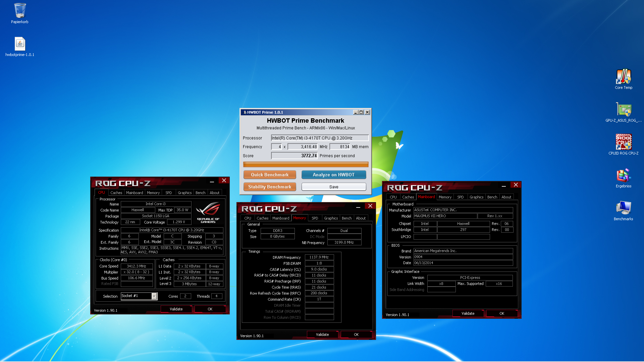Click the Score field showing 3772.74

click(x=294, y=156)
